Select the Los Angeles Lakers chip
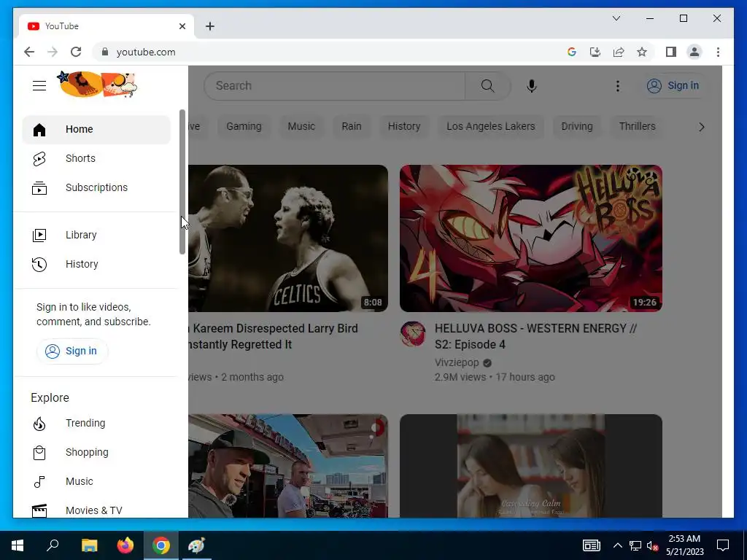The height and width of the screenshot is (560, 747). [491, 127]
